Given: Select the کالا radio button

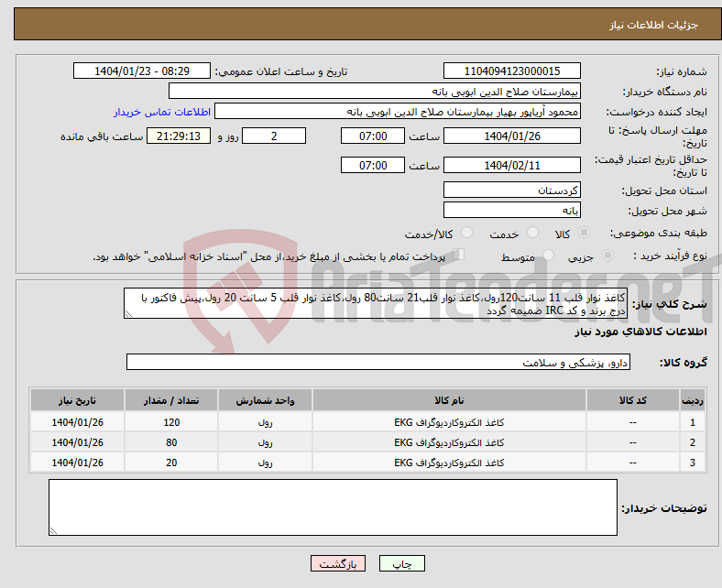Looking at the screenshot, I should tap(584, 233).
